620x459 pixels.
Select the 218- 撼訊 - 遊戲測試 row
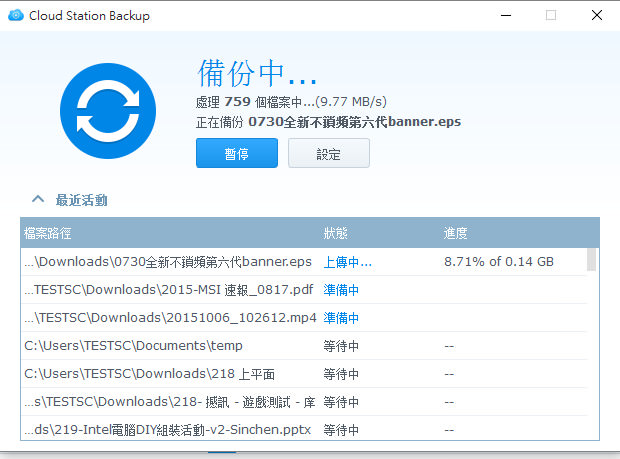coord(304,402)
